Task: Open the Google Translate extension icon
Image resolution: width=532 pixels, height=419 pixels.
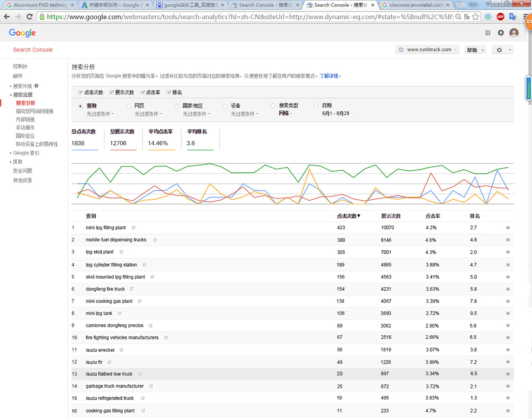Action: point(513,16)
